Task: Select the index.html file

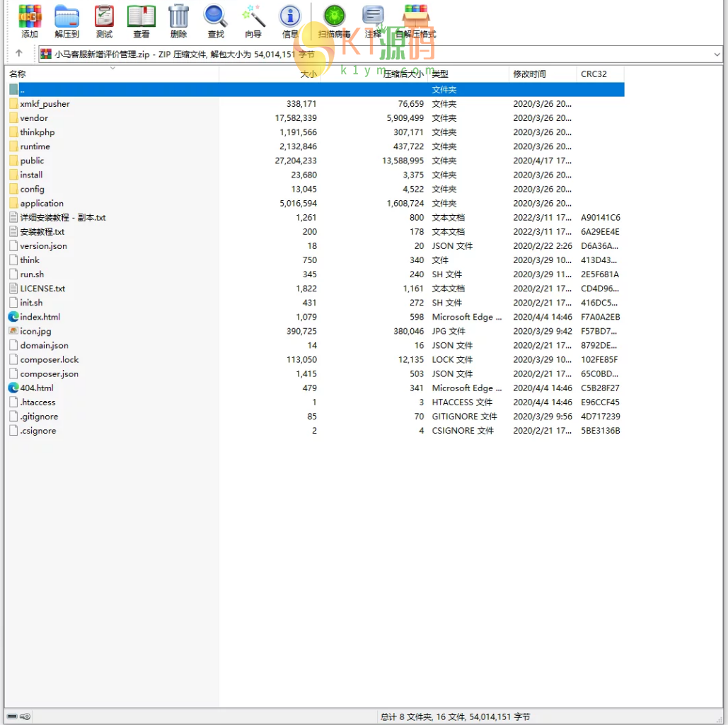Action: click(x=40, y=317)
